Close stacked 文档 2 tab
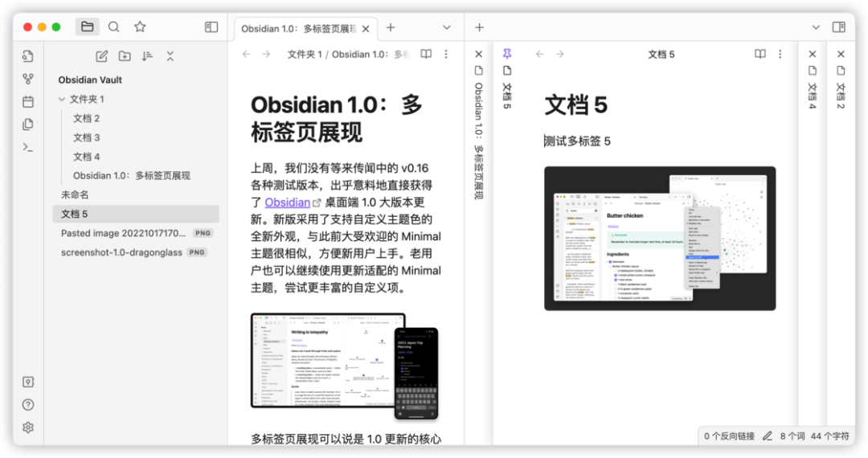868x458 pixels. pyautogui.click(x=841, y=54)
